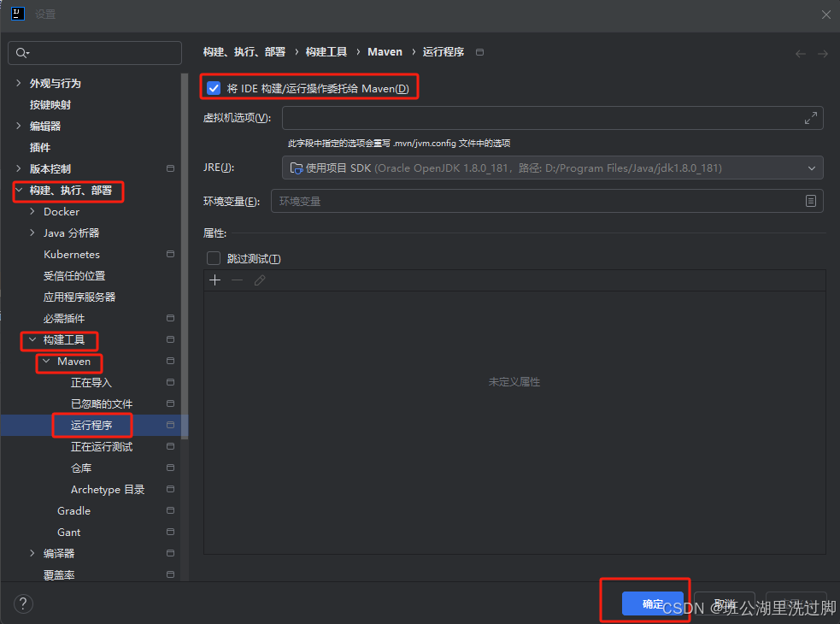Close the settings dialog
The width and height of the screenshot is (840, 624).
[826, 15]
